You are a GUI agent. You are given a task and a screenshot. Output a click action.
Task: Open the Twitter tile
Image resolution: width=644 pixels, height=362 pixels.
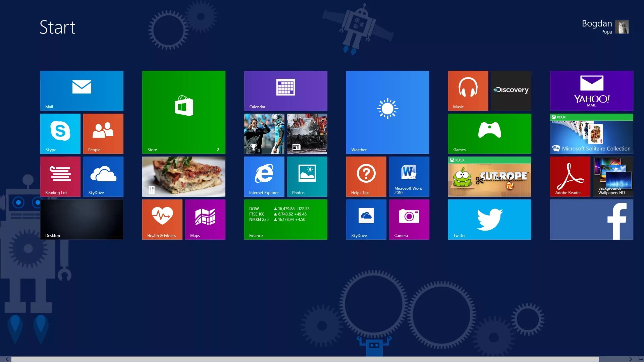(489, 219)
